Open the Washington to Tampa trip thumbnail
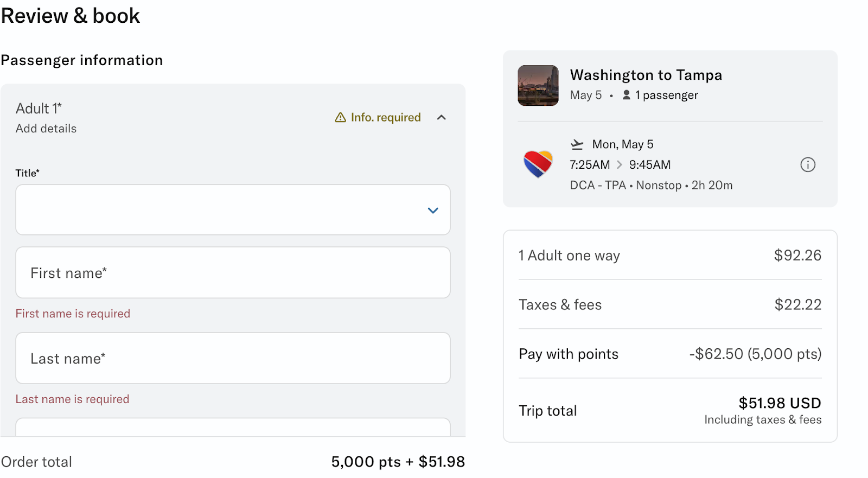The image size is (868, 478). point(538,86)
